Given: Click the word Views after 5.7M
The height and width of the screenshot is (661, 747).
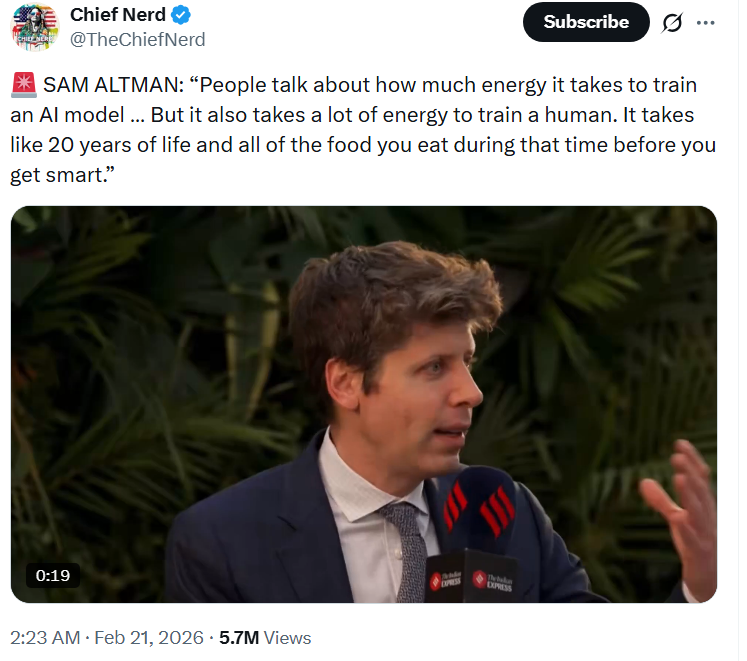Looking at the screenshot, I should pos(288,637).
